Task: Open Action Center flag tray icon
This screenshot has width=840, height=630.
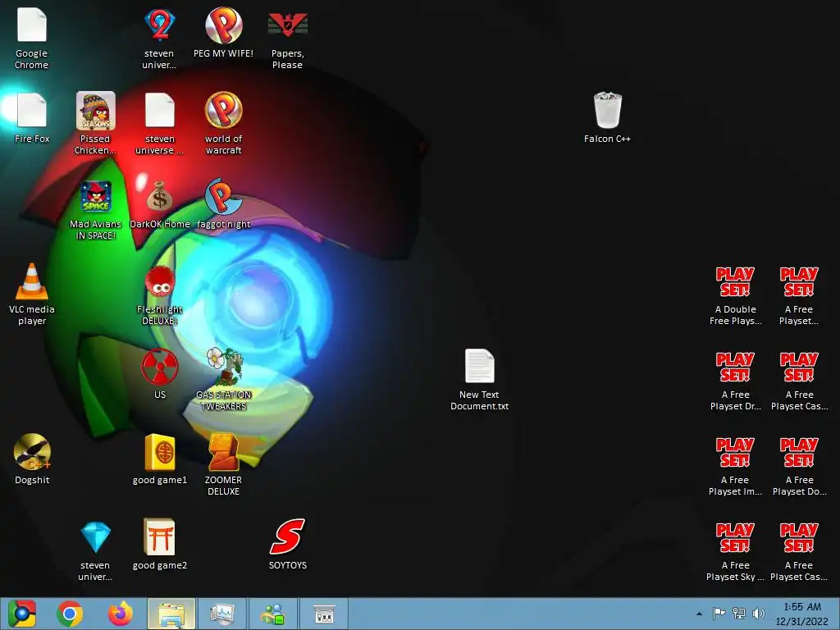Action: (x=719, y=614)
